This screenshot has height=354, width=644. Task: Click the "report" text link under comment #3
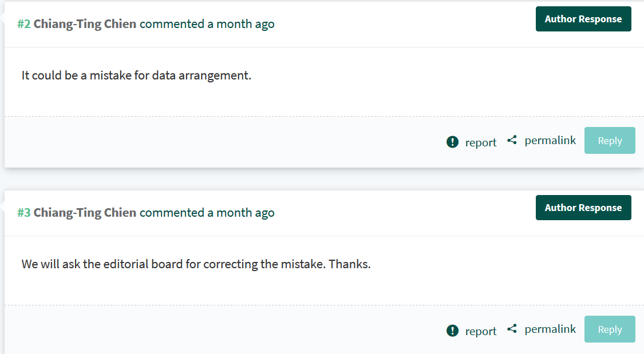480,331
